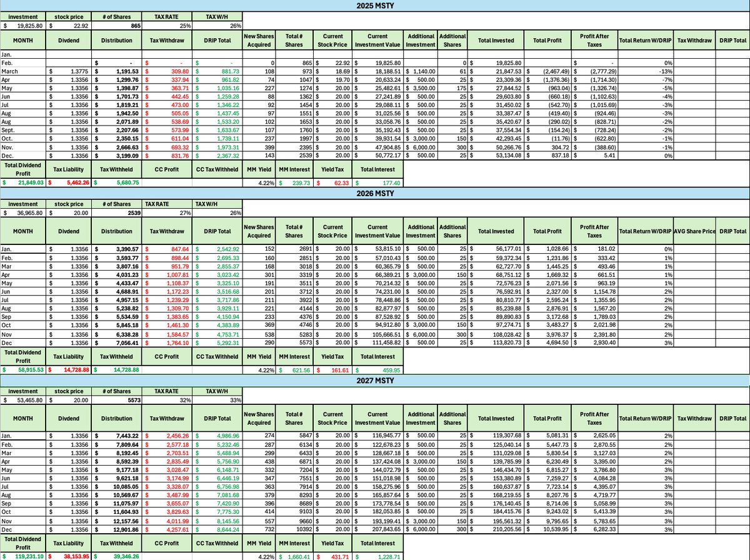Click profit after taxes 6,282.33
Viewport: 750px width, 560px height.
(594, 529)
